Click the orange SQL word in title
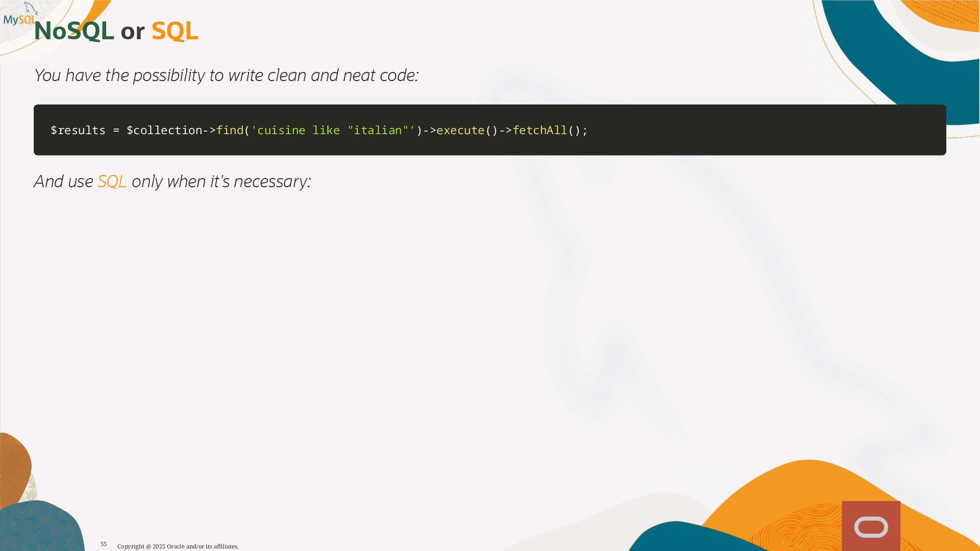The height and width of the screenshot is (551, 980). point(175,31)
